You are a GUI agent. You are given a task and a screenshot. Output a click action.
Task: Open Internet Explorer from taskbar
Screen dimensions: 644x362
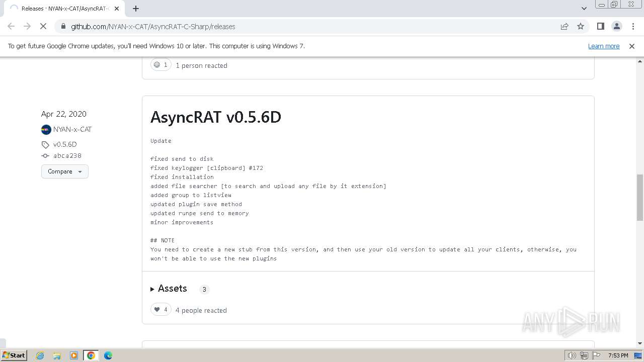tap(40, 355)
